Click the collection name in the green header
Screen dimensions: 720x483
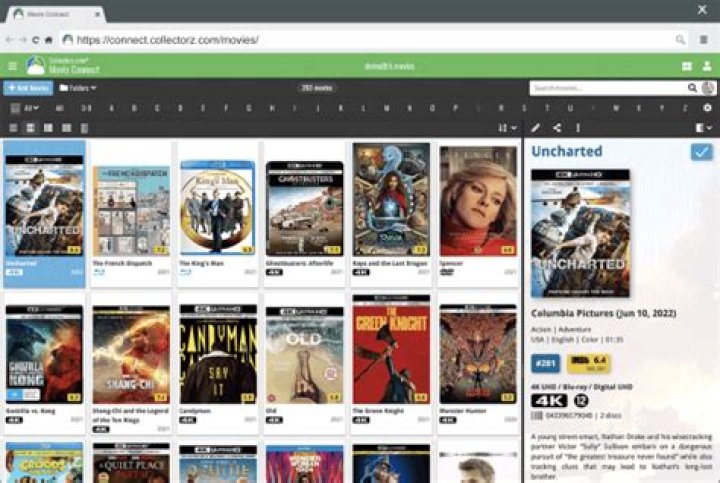(x=389, y=67)
